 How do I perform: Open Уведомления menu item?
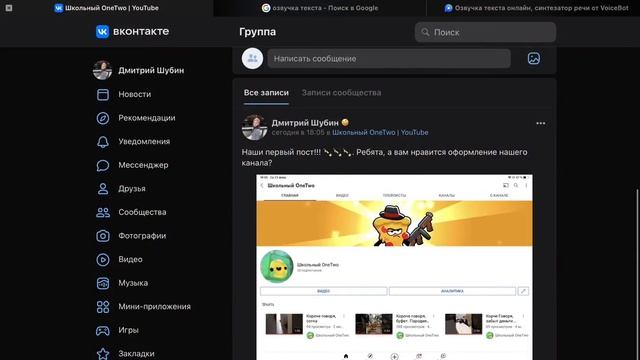pyautogui.click(x=144, y=142)
